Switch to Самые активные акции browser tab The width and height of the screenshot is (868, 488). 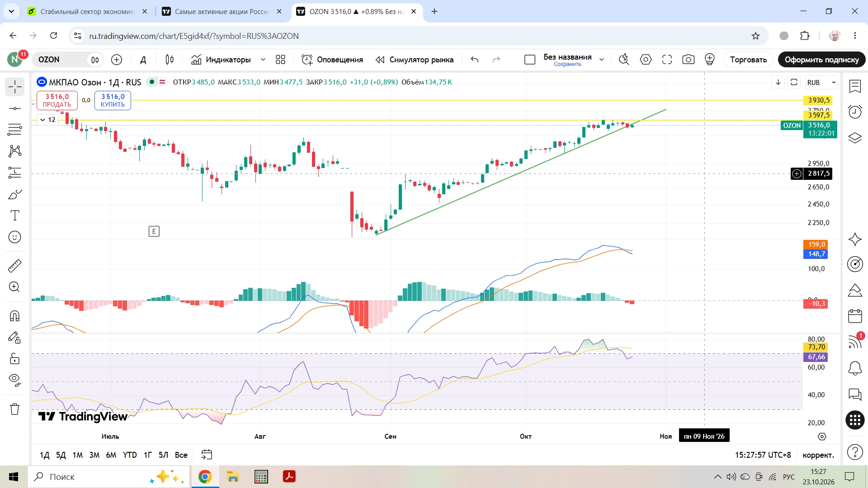pos(222,11)
